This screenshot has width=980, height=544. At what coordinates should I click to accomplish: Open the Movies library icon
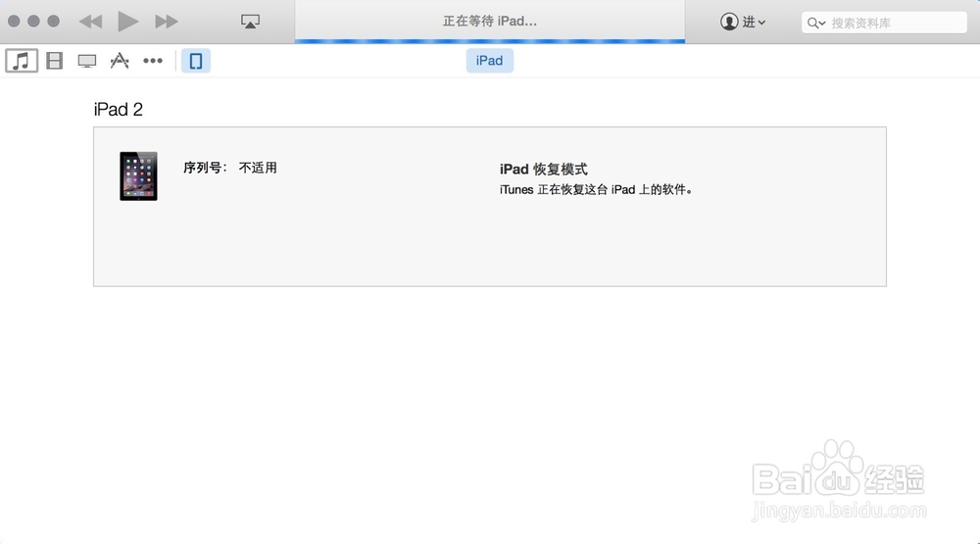(54, 61)
